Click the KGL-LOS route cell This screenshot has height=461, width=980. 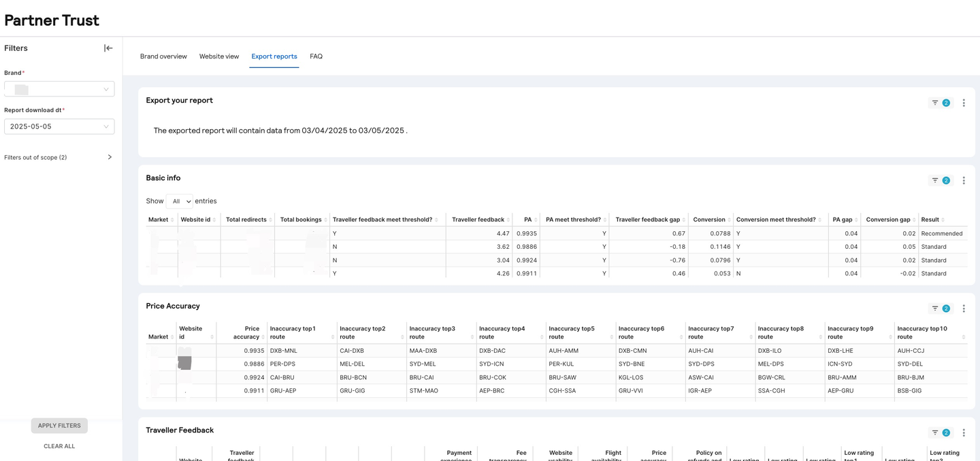[x=631, y=377]
